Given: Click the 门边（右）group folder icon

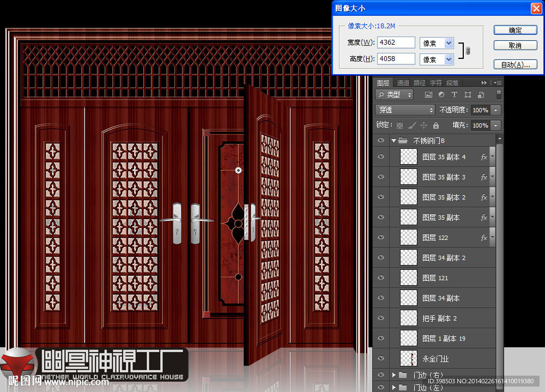Looking at the screenshot, I should tap(403, 375).
